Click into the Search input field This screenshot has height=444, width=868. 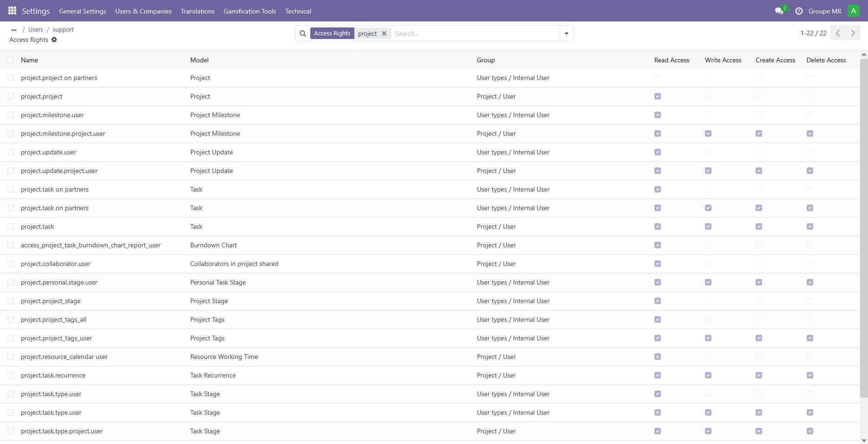click(x=474, y=33)
